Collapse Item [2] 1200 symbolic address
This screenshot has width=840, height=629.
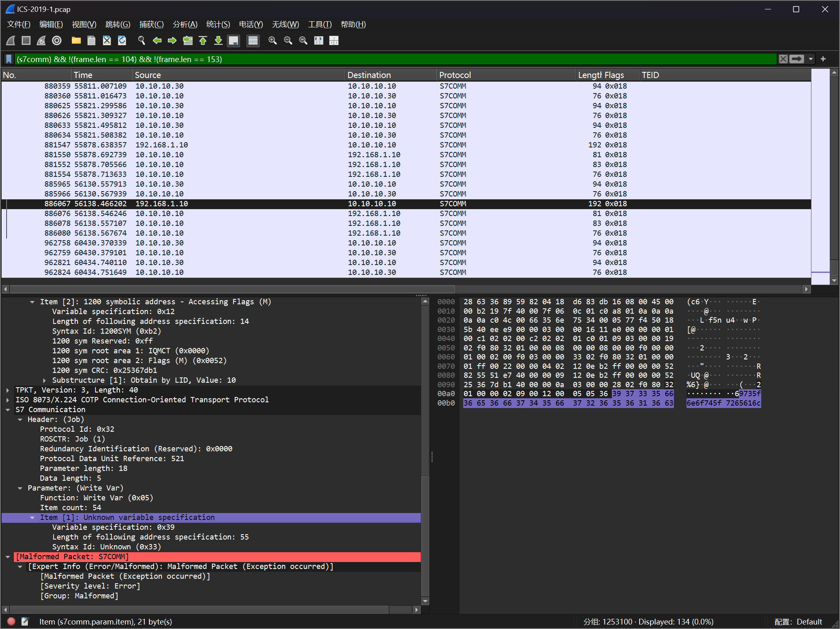(32, 302)
